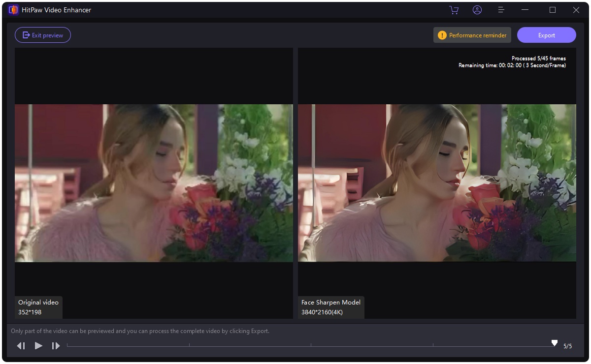Click the Face Sharpen Model label

click(330, 302)
